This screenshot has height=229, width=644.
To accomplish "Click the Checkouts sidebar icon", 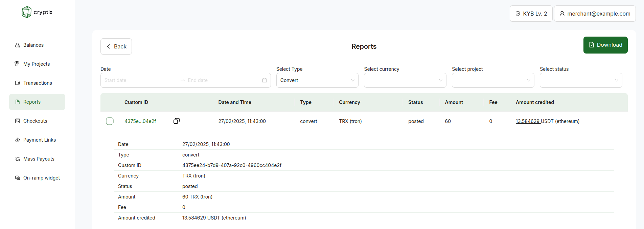I will click(x=18, y=121).
